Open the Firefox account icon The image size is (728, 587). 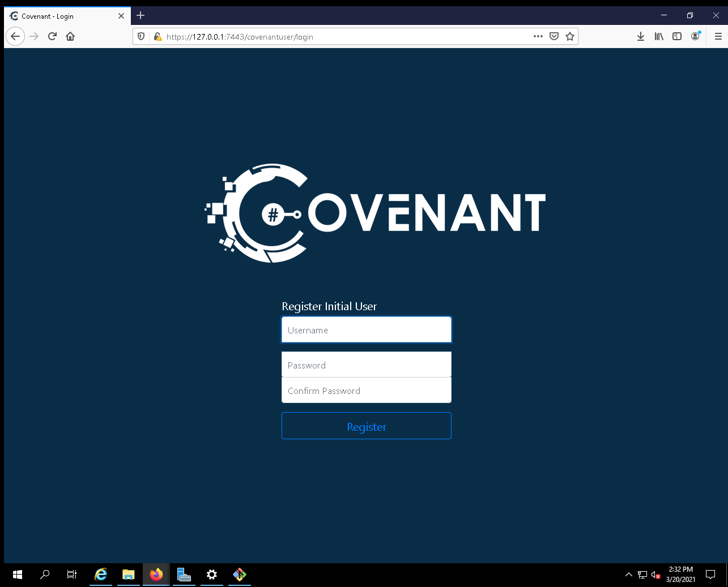coord(695,36)
